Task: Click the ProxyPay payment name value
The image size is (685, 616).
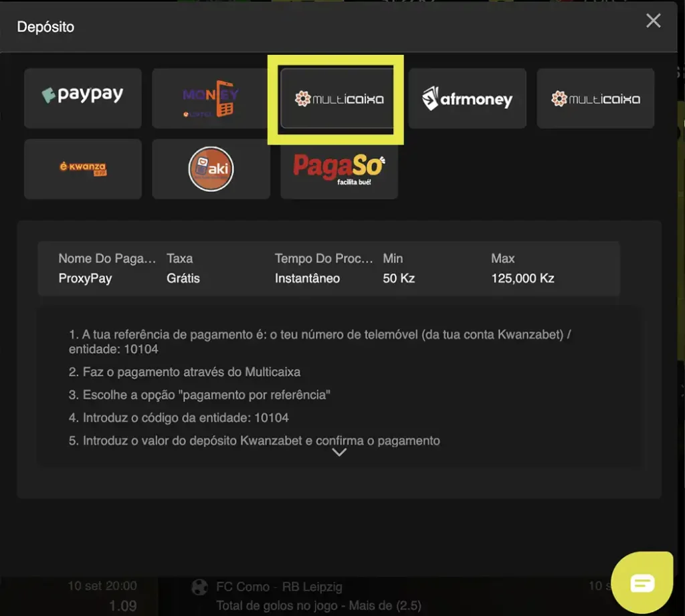Action: [x=85, y=278]
